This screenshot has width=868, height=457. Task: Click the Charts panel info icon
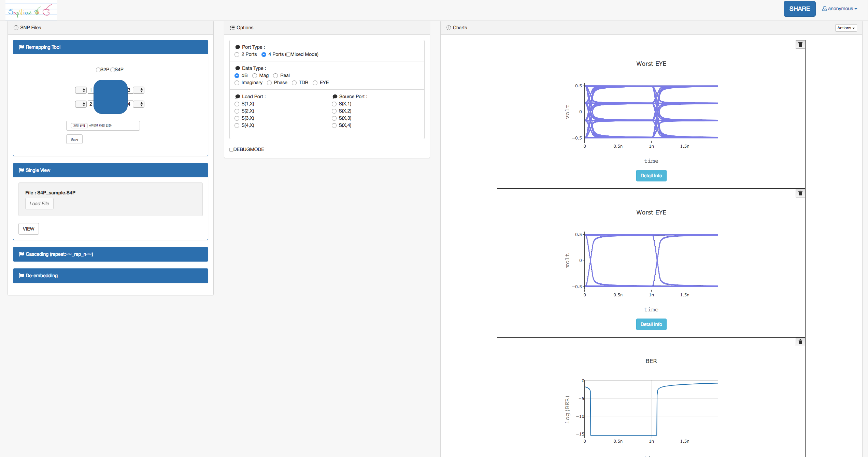(x=448, y=28)
